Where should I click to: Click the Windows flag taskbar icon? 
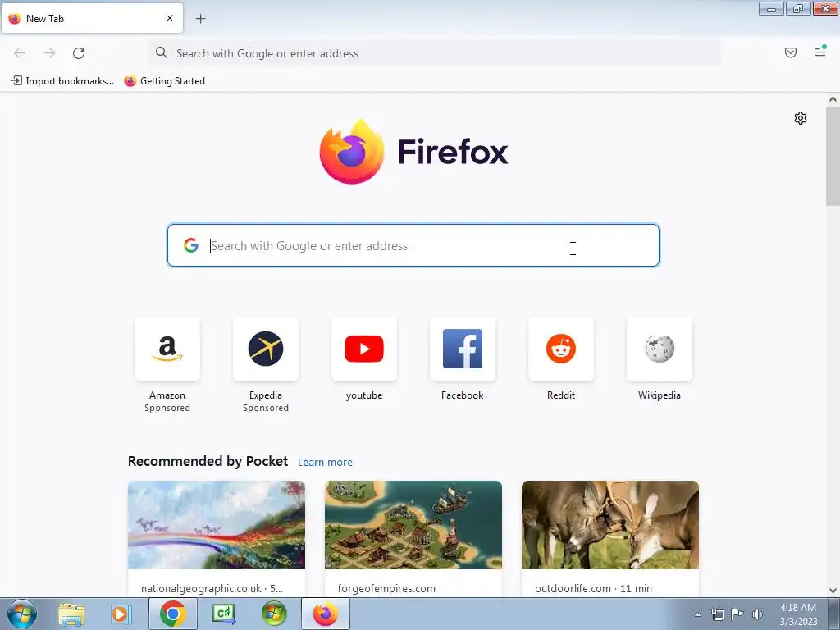point(274,614)
